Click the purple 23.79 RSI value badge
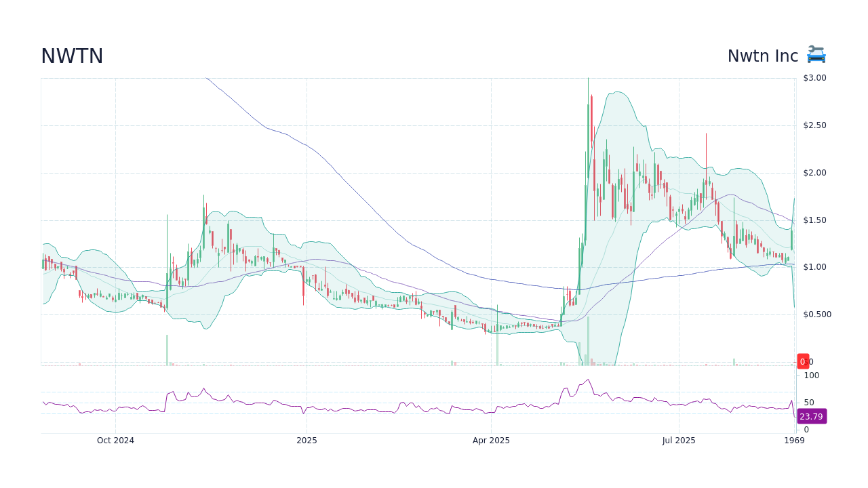868x488 pixels. pyautogui.click(x=810, y=417)
